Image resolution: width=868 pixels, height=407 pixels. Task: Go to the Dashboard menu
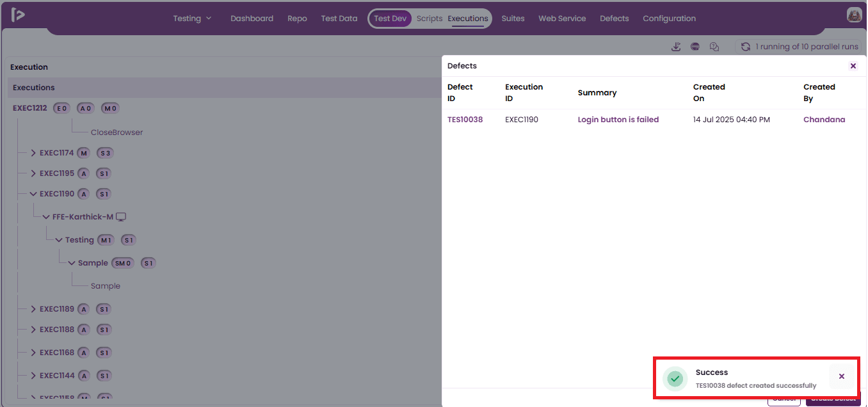(x=252, y=19)
